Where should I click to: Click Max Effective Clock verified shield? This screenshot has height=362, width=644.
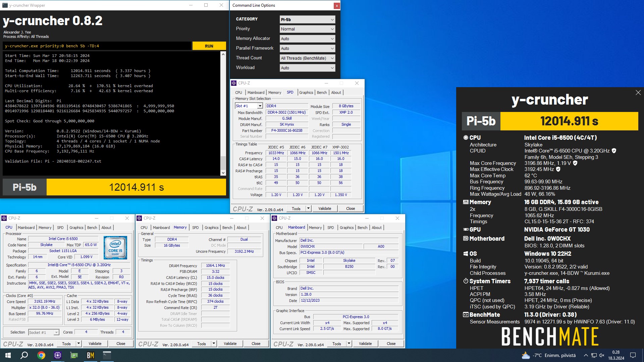(x=558, y=169)
